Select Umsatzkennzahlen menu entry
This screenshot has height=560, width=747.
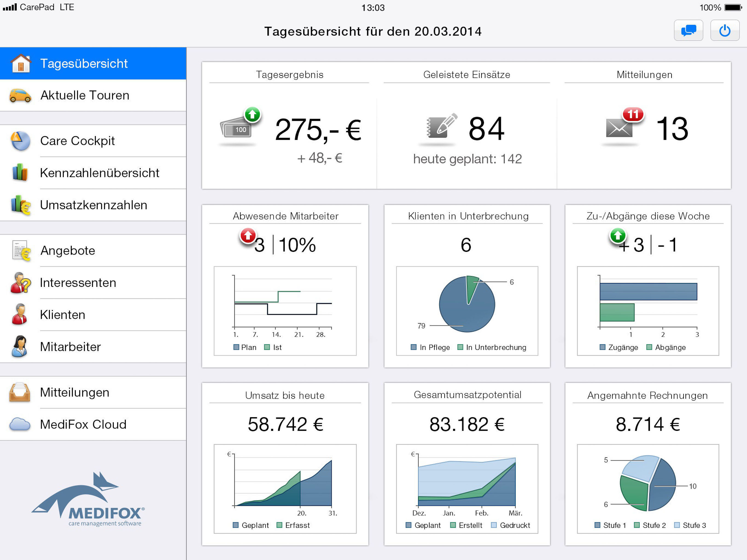click(x=93, y=205)
